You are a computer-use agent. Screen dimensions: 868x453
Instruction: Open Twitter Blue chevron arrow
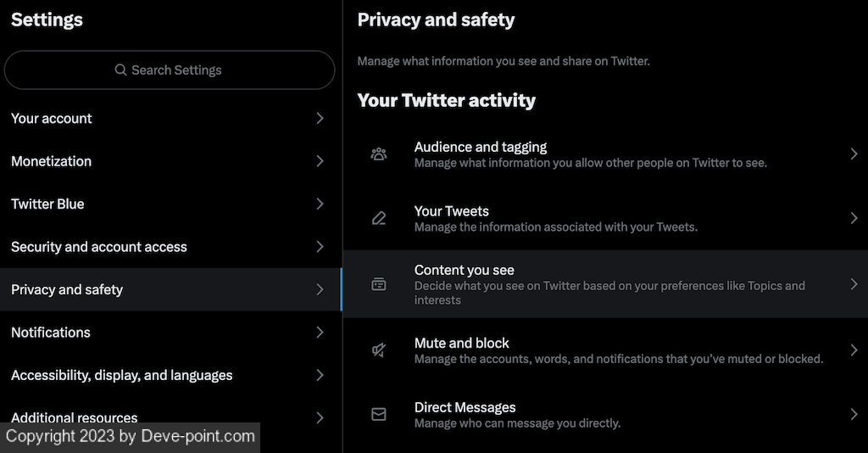[320, 204]
